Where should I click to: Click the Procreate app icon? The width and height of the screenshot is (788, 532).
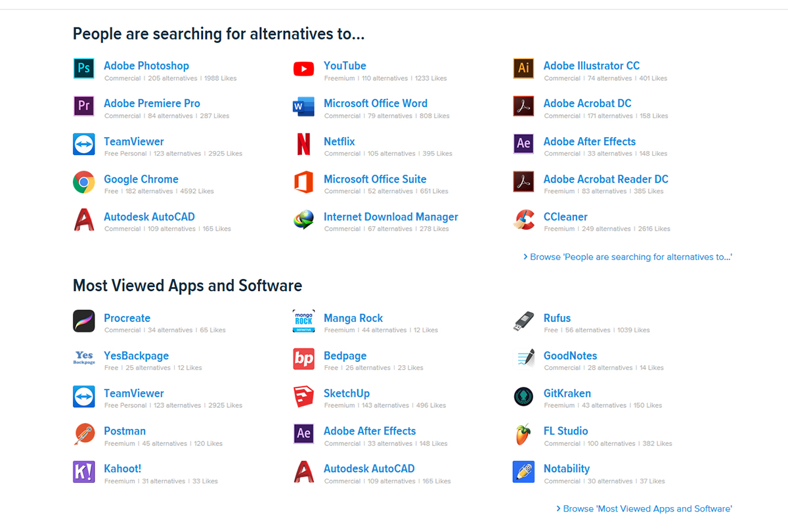[x=84, y=321]
